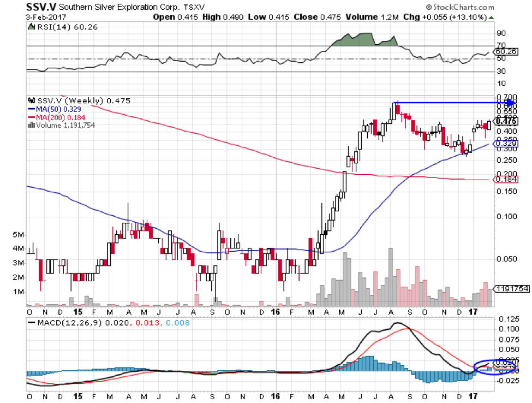Click the blue 0.008 MACD histogram value
This screenshot has height=403, width=532.
coord(178,323)
